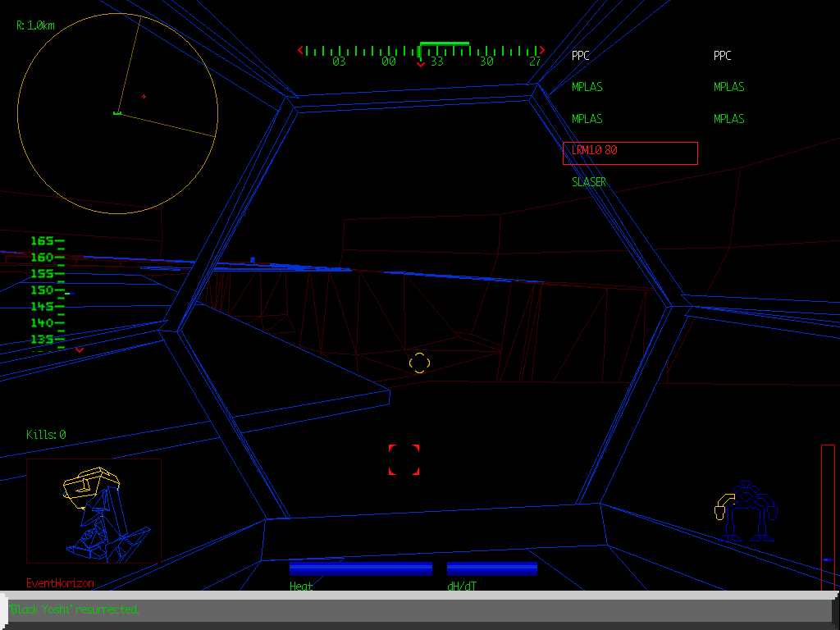The image size is (840, 630).
Task: Click the red square target reticle
Action: coord(404,460)
